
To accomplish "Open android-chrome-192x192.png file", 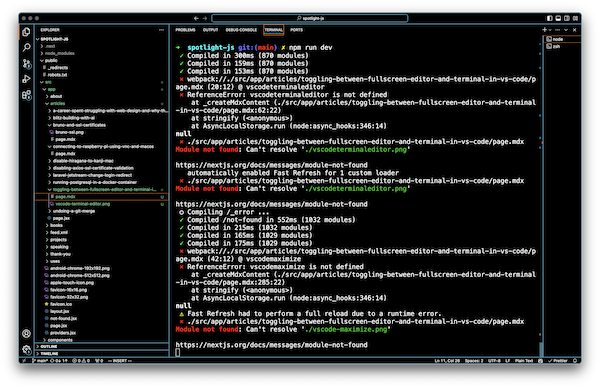I will tap(101, 268).
